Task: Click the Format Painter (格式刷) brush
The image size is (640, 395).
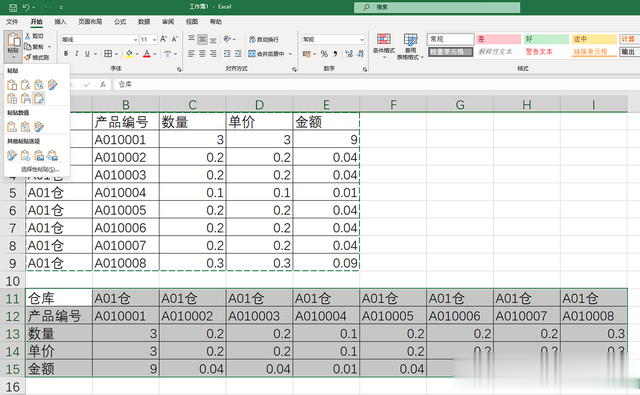Action: [37, 58]
